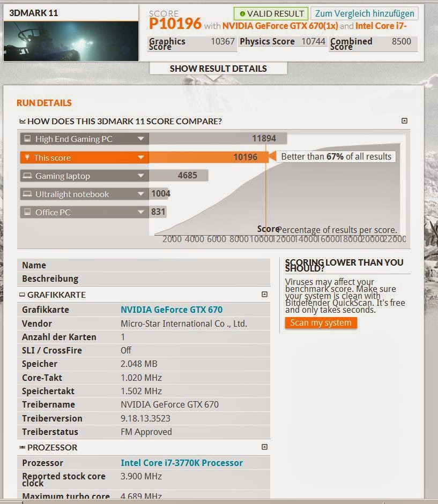This screenshot has height=504, width=438.
Task: Click the Treibername value NVIDIA GeForce GTX 670
Action: pyautogui.click(x=169, y=404)
